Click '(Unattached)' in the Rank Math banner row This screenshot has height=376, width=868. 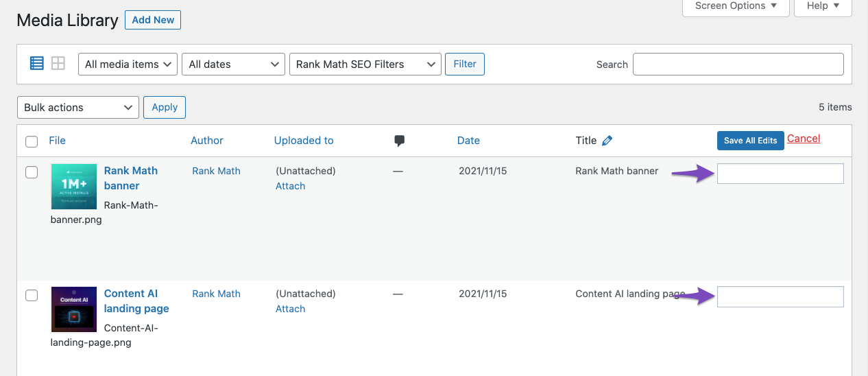pyautogui.click(x=306, y=171)
